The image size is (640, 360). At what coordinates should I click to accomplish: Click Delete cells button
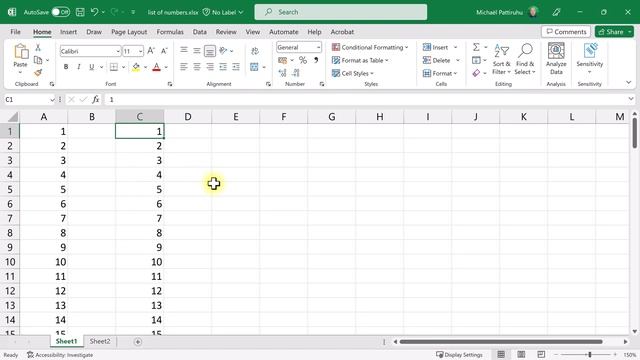tap(436, 60)
